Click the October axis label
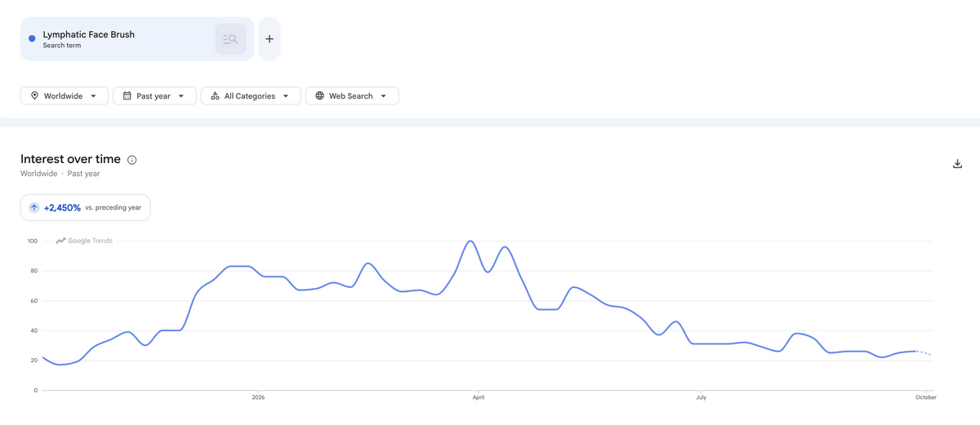 coord(925,397)
